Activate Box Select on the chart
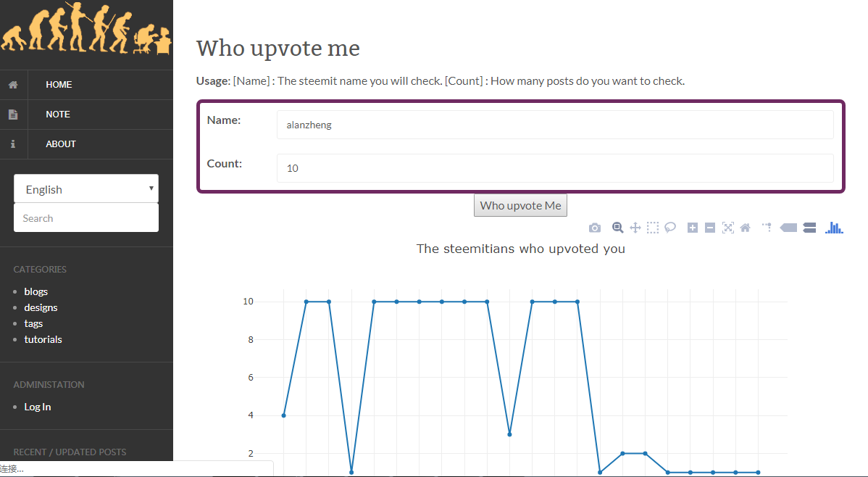This screenshot has width=868, height=477. 652,227
